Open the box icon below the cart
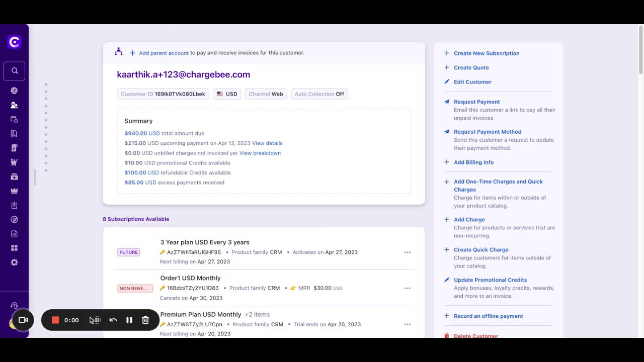The height and width of the screenshot is (362, 644). coord(14,176)
